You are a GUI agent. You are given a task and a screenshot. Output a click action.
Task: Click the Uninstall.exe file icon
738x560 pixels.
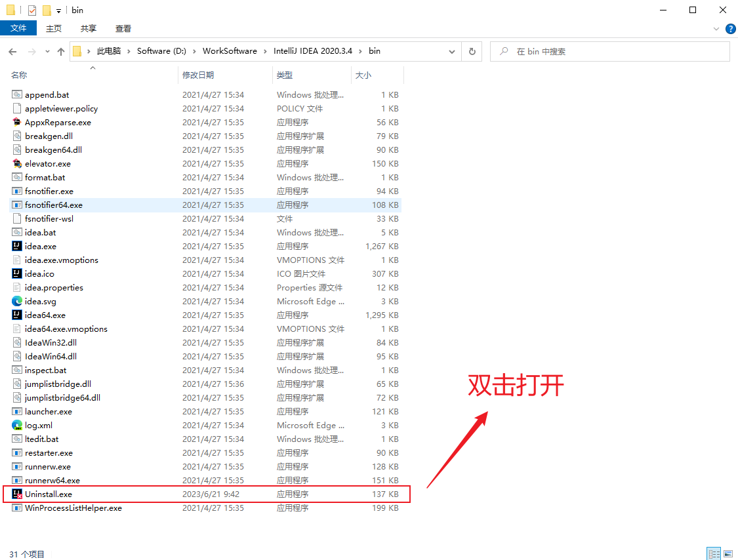(x=17, y=494)
